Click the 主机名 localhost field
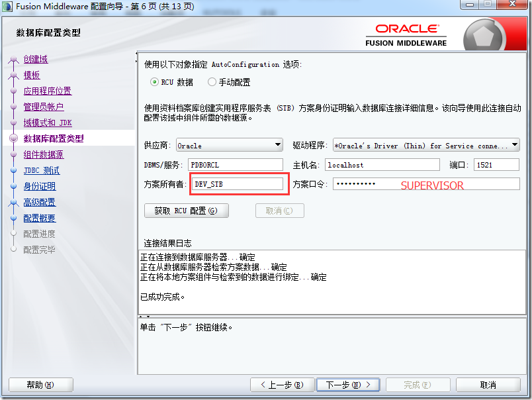This screenshot has height=400, width=532. tap(382, 165)
